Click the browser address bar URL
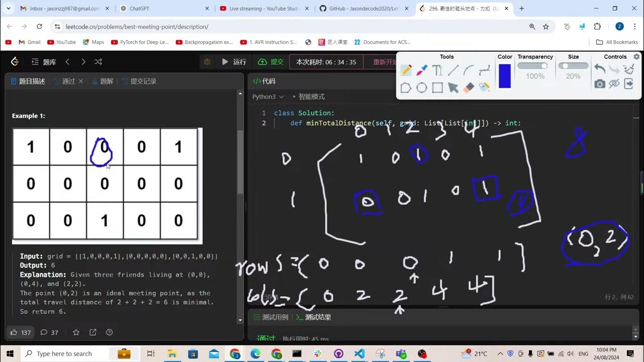This screenshot has width=644, height=362. pyautogui.click(x=137, y=27)
